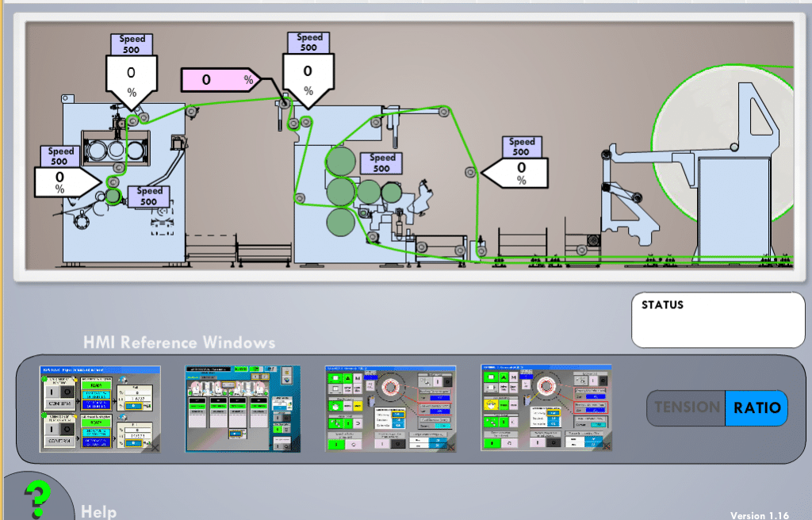The image size is (812, 520).
Task: Switch to TENSION mode
Action: [x=687, y=408]
